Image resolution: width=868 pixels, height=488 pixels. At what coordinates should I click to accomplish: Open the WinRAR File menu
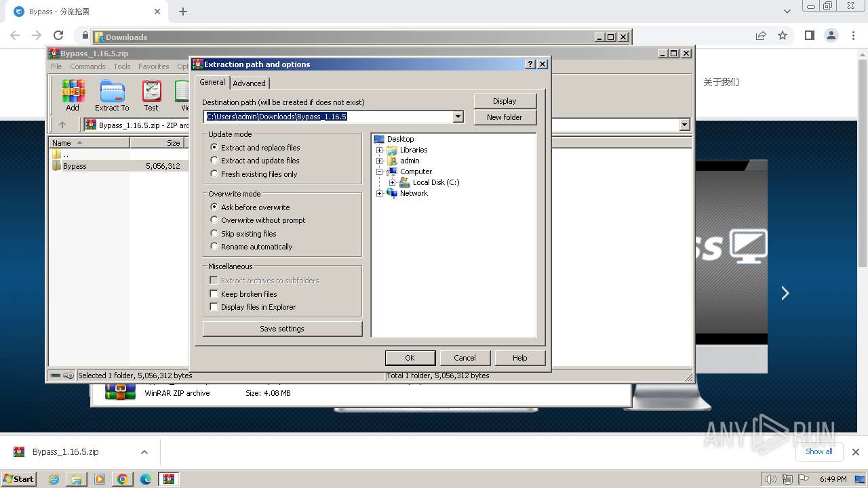[56, 66]
